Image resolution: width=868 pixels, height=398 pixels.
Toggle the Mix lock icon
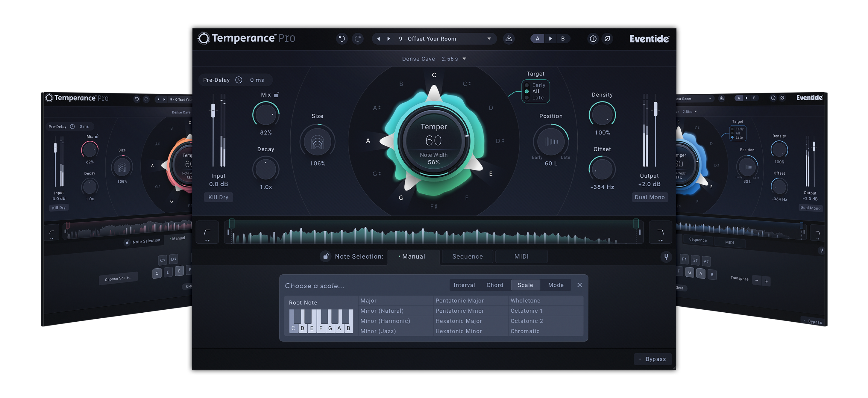coord(276,95)
